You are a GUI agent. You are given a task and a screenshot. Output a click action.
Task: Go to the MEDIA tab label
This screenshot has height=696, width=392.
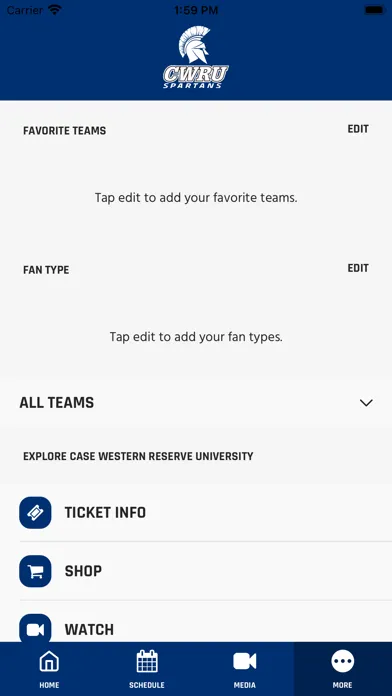(245, 685)
